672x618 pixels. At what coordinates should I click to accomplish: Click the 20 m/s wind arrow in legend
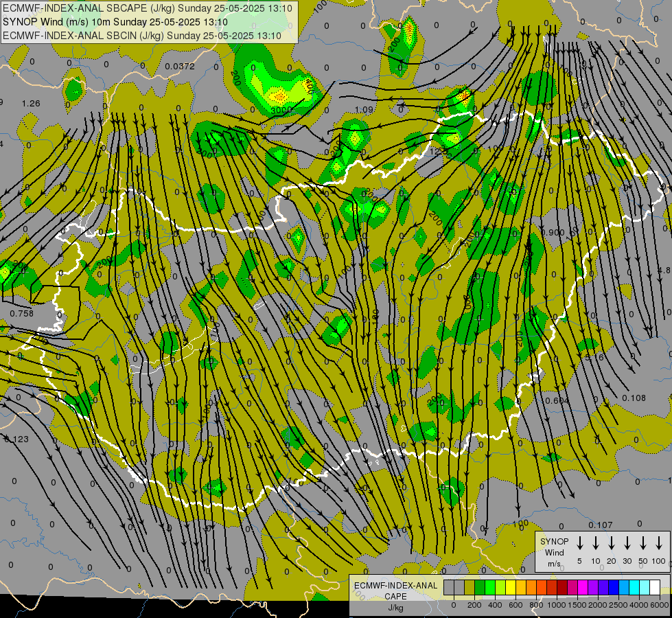click(x=612, y=543)
